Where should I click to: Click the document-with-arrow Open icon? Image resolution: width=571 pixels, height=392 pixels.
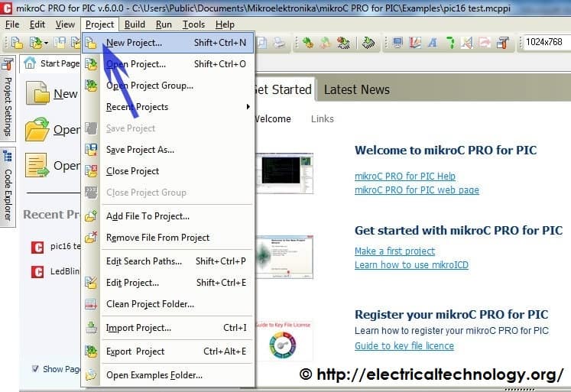click(37, 165)
